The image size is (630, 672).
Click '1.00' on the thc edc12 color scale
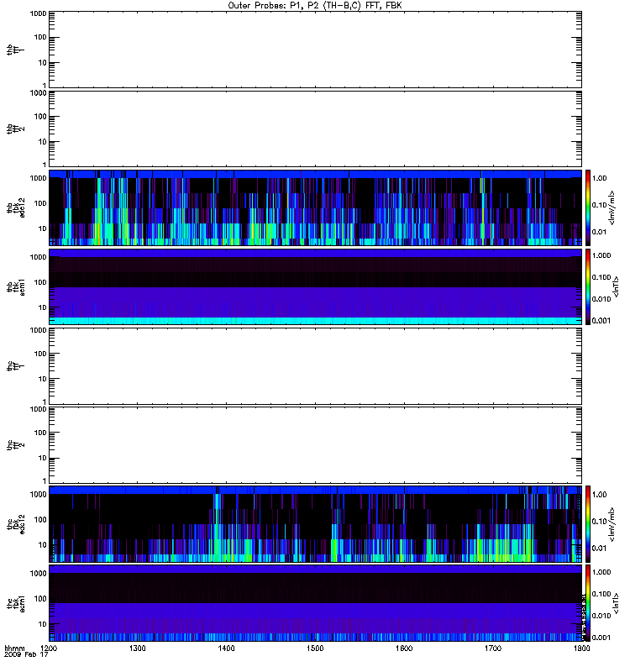(x=599, y=494)
